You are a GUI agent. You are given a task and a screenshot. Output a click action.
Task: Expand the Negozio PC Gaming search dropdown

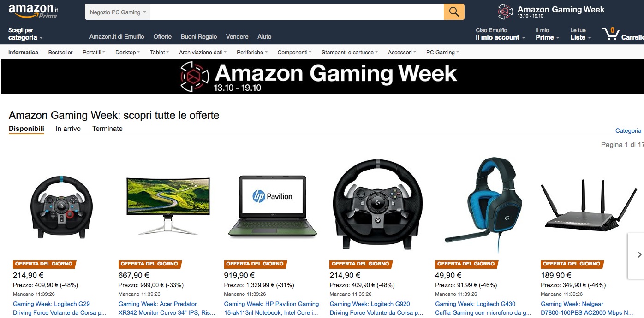tap(118, 12)
